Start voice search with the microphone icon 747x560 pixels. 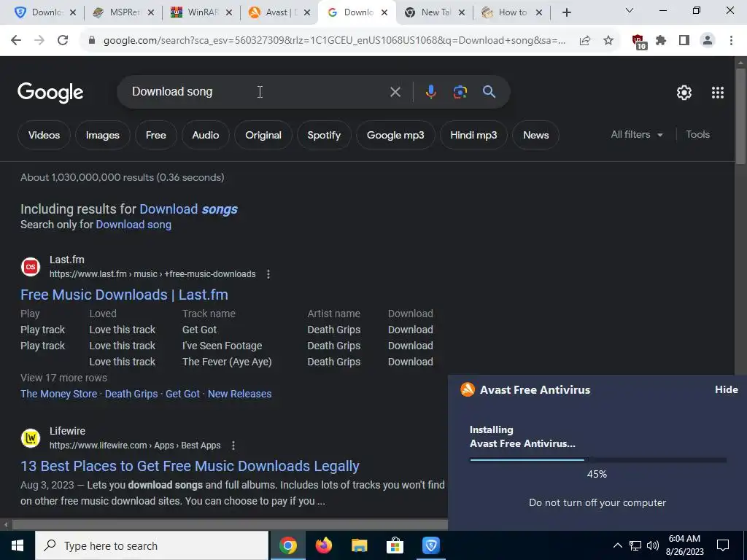click(430, 92)
